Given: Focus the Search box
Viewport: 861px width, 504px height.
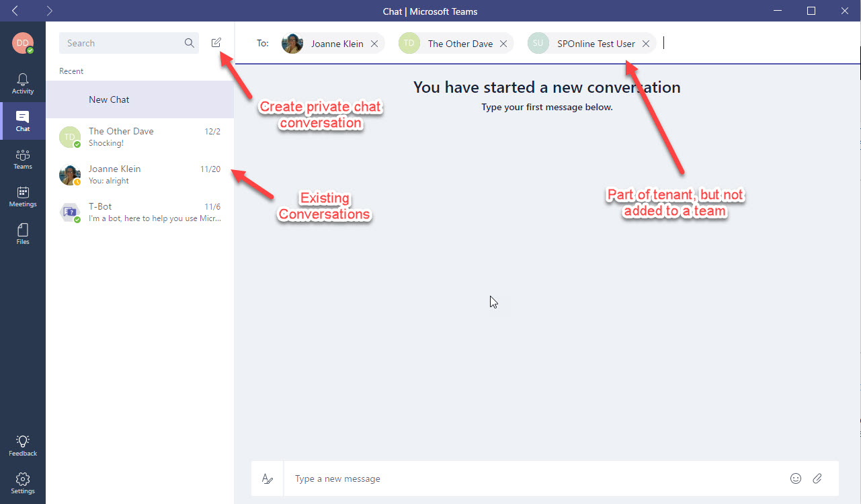Looking at the screenshot, I should point(129,43).
